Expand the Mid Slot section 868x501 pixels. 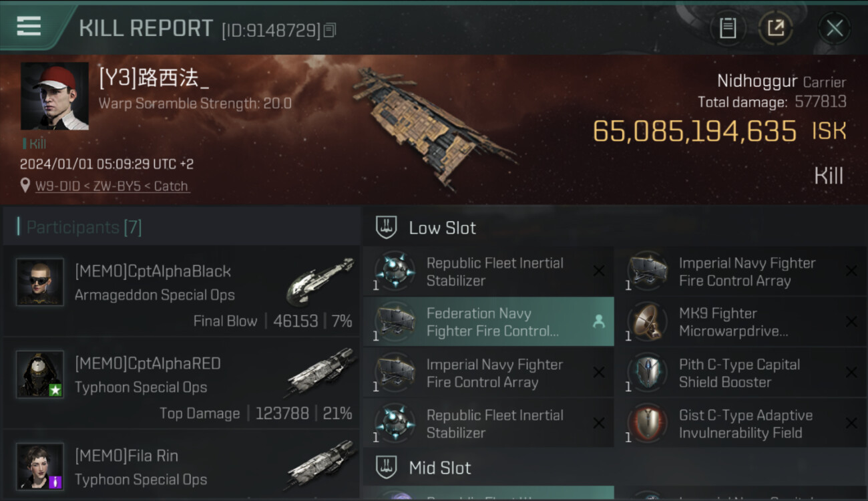pyautogui.click(x=439, y=468)
